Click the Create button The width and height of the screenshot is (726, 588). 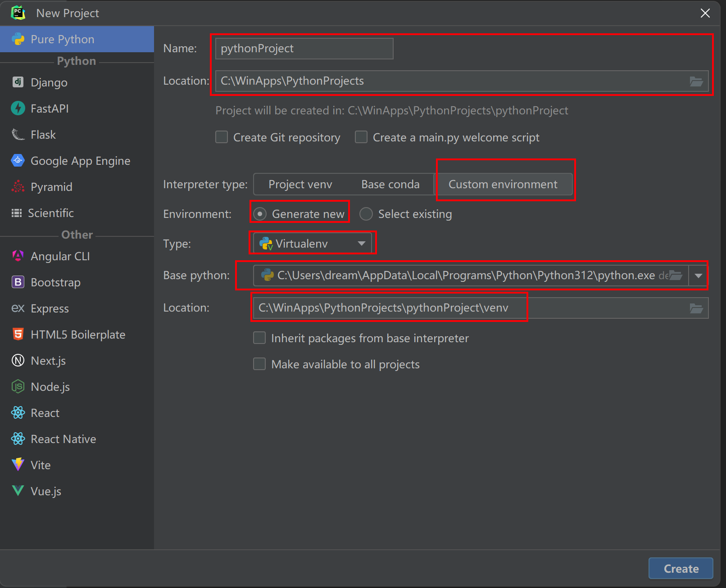681,568
